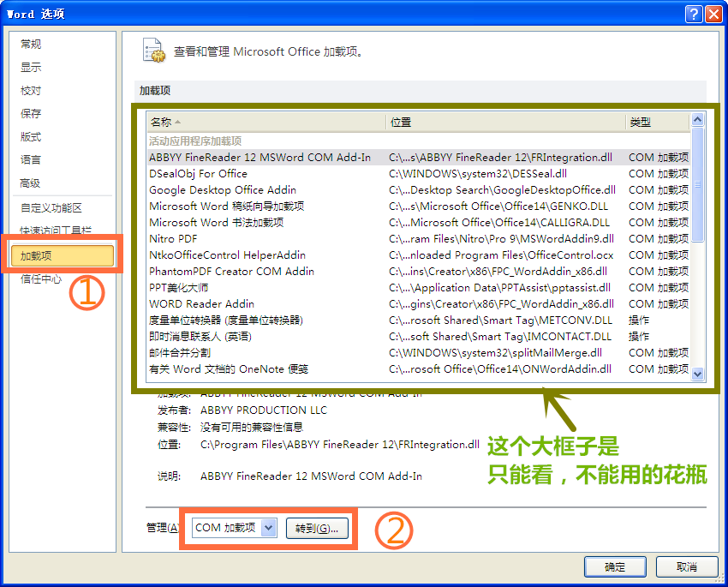
Task: Open the 语言 options category
Action: point(31,160)
